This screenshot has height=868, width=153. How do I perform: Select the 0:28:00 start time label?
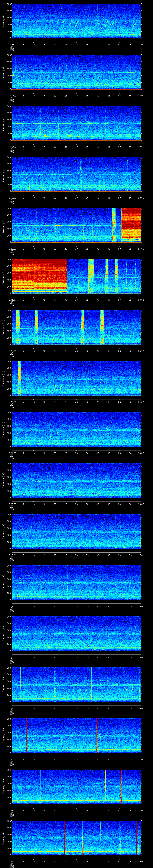(x=12, y=657)
